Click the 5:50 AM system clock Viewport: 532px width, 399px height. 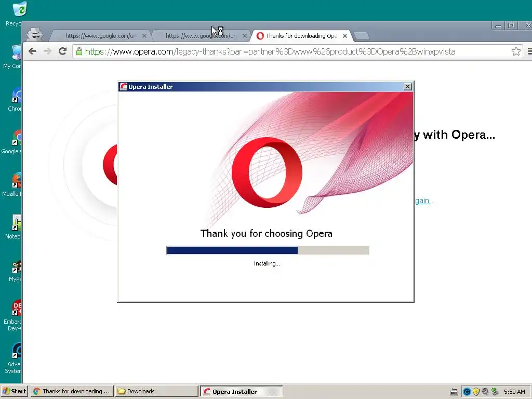click(514, 392)
